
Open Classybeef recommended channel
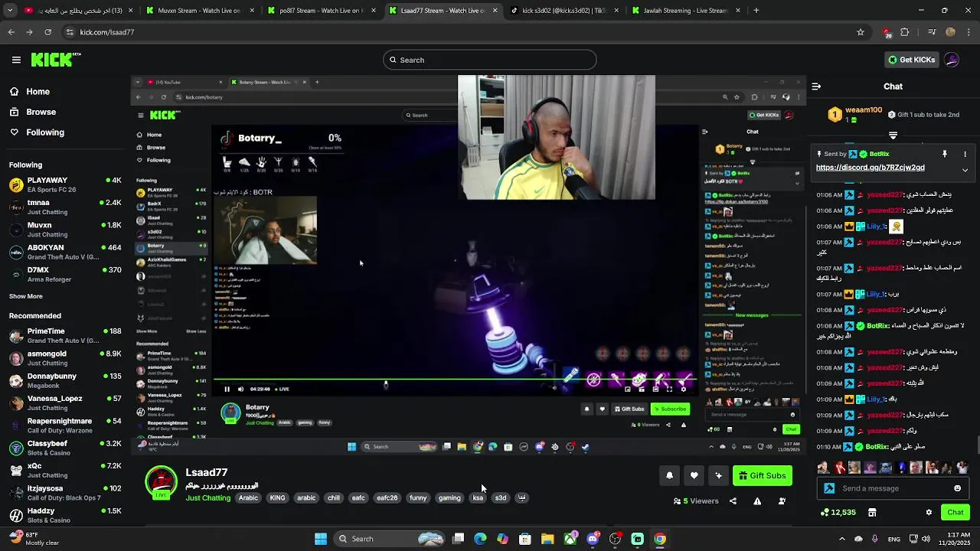tap(65, 448)
